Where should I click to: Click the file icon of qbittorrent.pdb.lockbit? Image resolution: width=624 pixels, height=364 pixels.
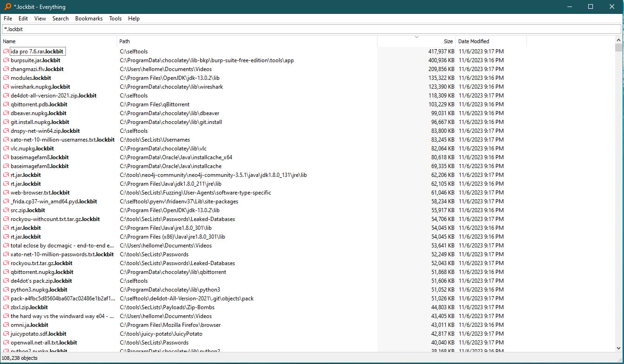[6, 104]
